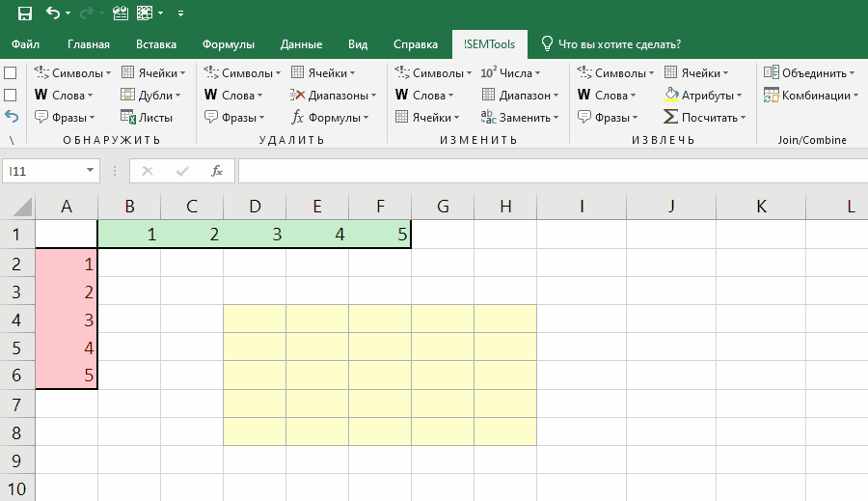Select column A header

tap(67, 207)
